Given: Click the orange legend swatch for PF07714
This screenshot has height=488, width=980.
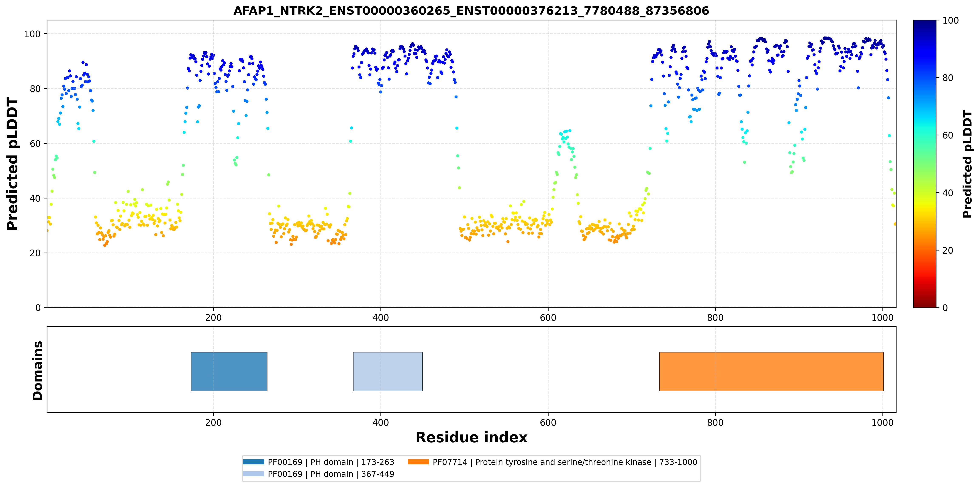Looking at the screenshot, I should 419,462.
